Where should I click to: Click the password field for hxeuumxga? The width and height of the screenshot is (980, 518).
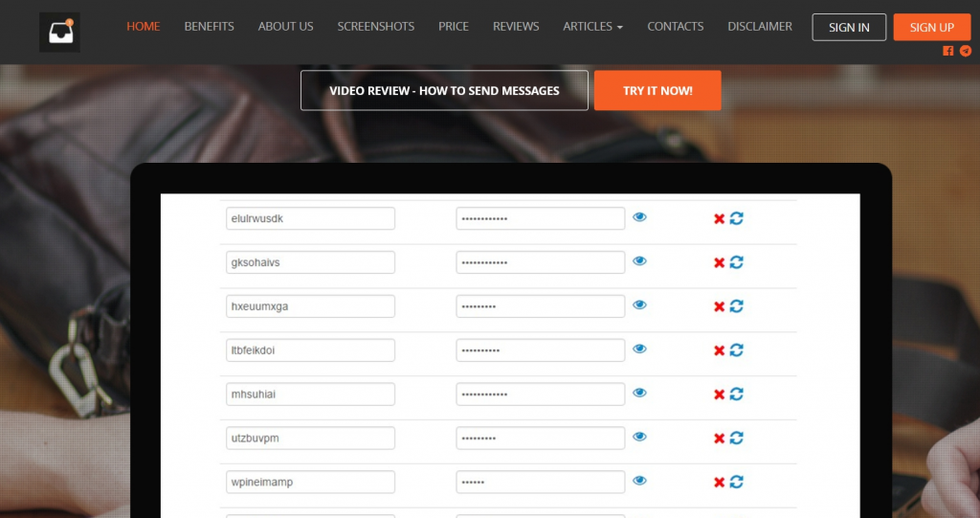pos(541,306)
